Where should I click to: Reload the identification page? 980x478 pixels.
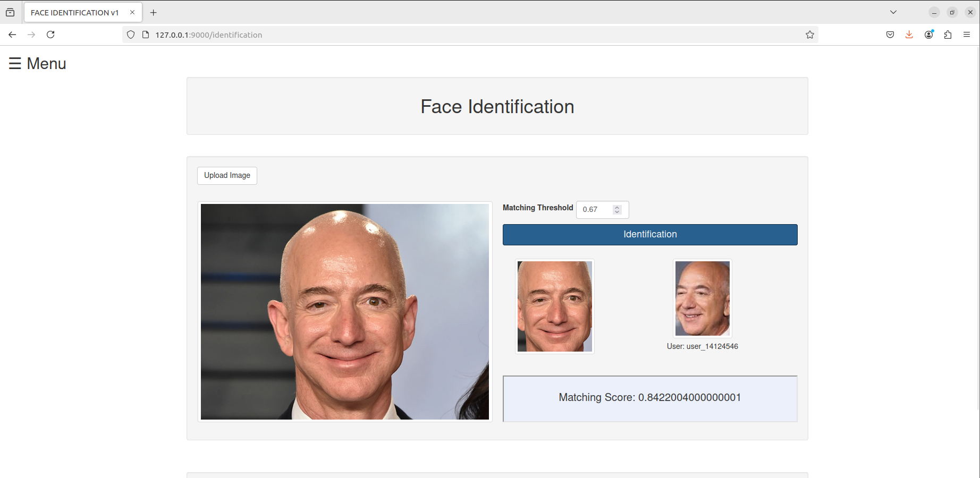coord(50,35)
